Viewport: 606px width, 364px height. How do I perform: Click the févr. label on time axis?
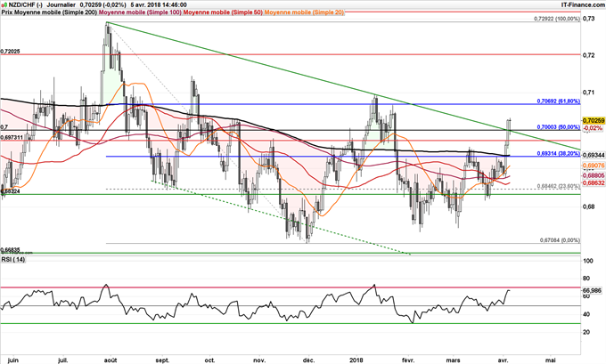point(408,360)
